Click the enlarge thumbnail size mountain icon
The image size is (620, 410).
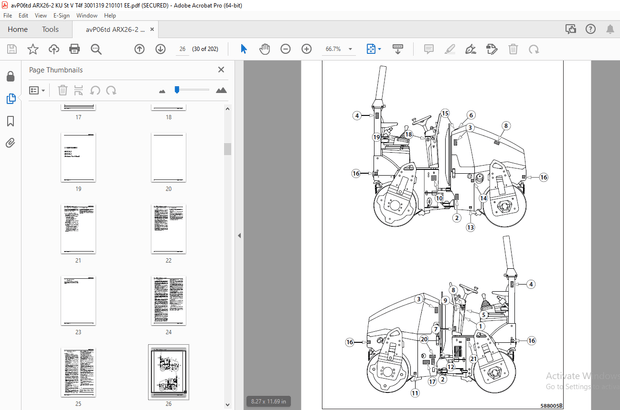click(x=221, y=90)
